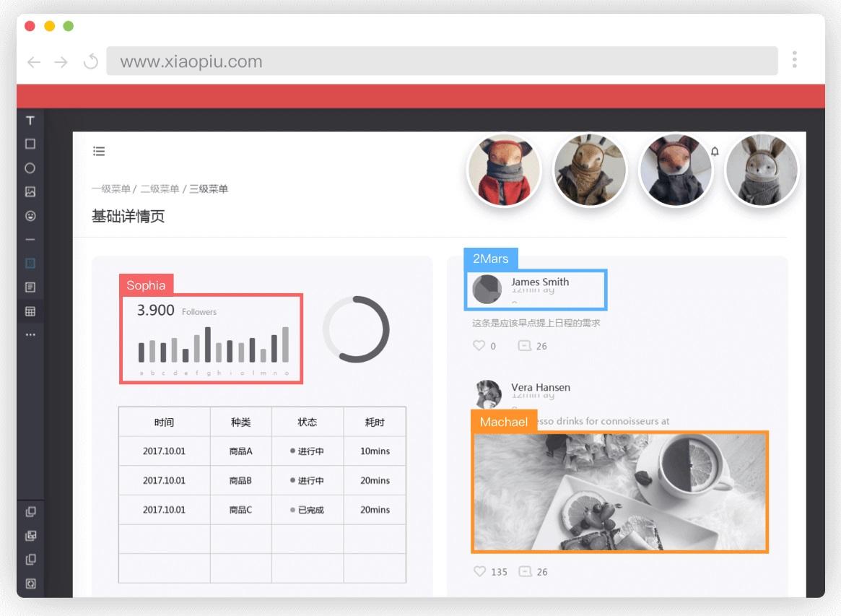Pick the Emoji smiley tool

coord(30,216)
